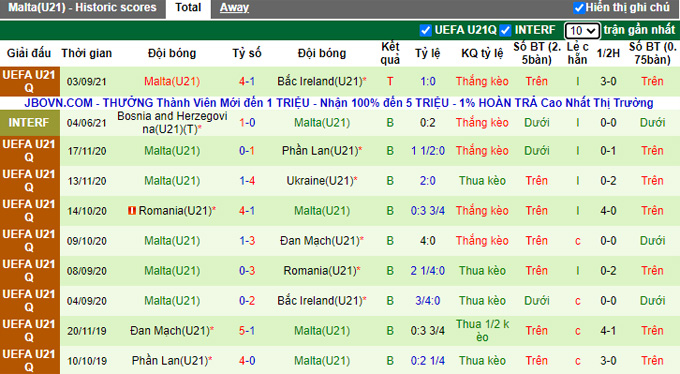Open the recent matches count dropdown
Viewport: 680px width, 374px height.
[582, 31]
